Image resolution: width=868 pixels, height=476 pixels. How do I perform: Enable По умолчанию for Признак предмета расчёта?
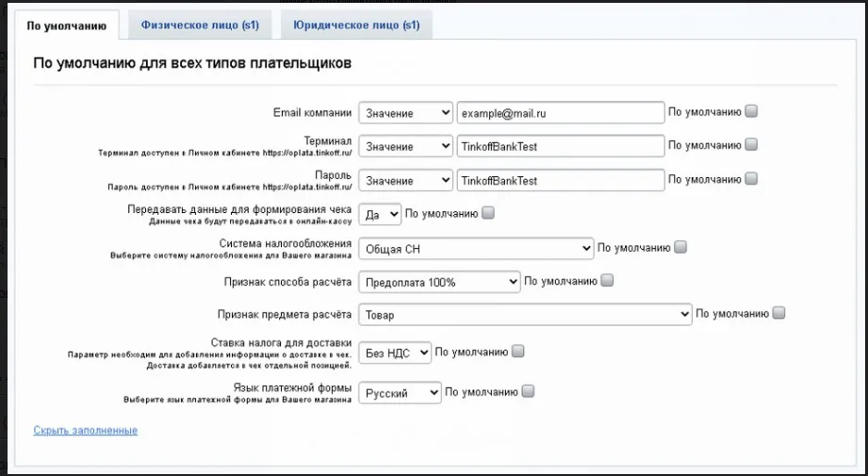[x=778, y=313]
